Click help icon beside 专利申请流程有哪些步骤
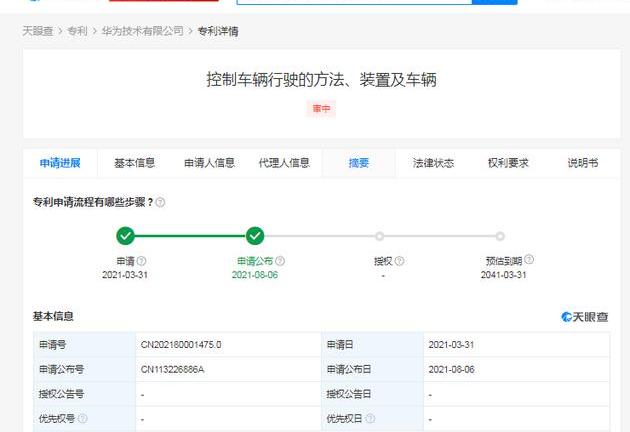The width and height of the screenshot is (630, 432). point(160,202)
